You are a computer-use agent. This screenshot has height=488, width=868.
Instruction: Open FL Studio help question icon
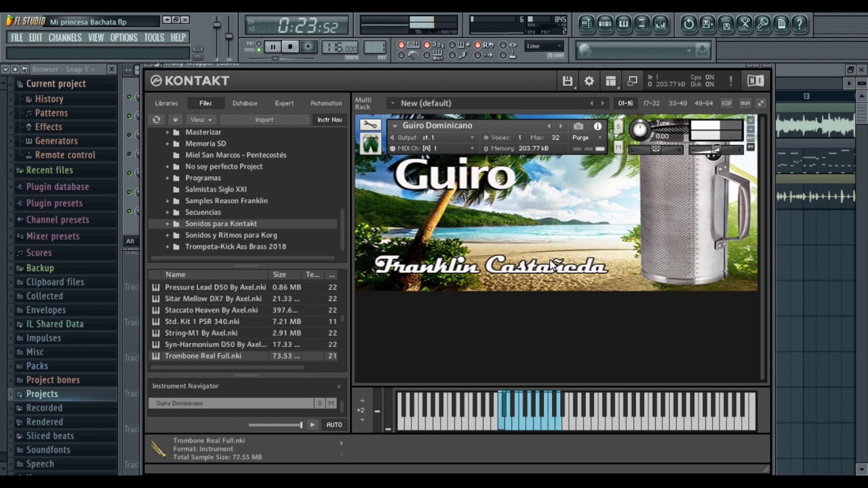[x=800, y=24]
